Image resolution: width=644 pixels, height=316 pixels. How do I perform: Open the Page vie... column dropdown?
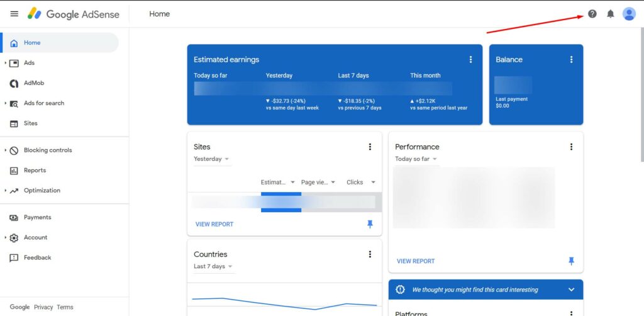pos(318,182)
